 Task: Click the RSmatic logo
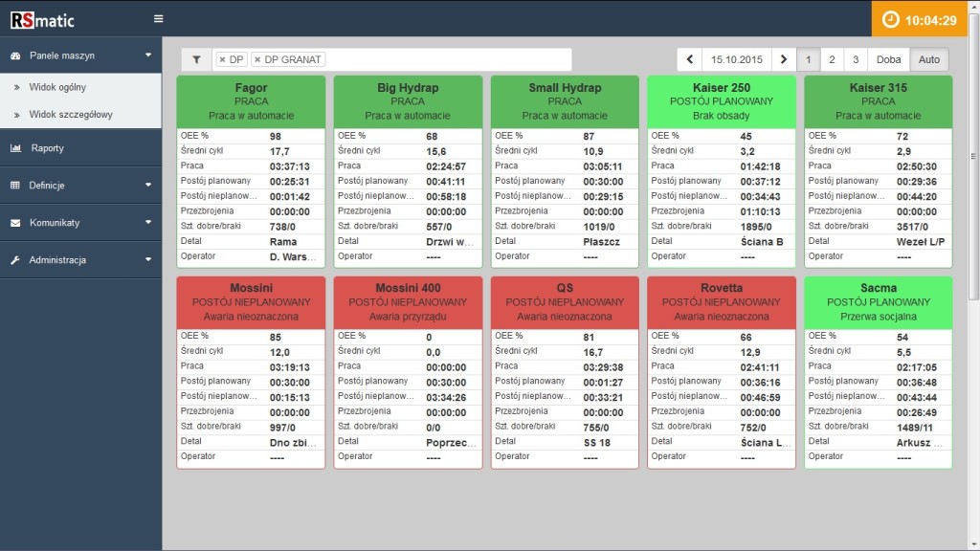coord(42,20)
